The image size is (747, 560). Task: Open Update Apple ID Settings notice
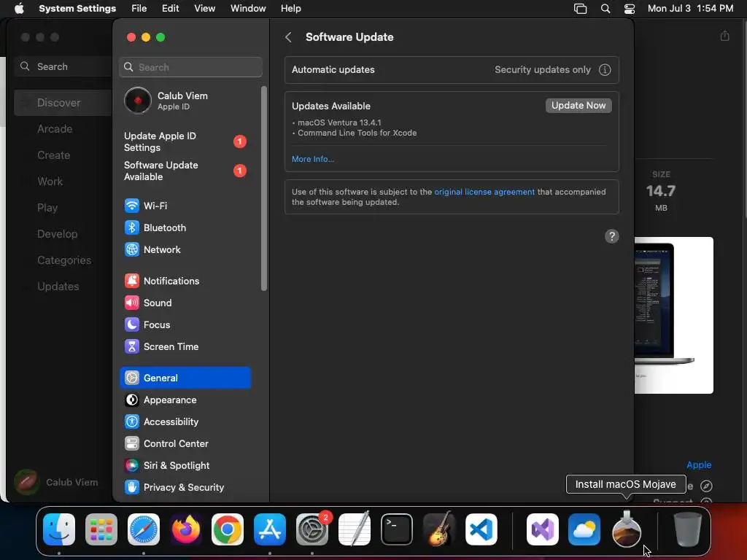(185, 142)
